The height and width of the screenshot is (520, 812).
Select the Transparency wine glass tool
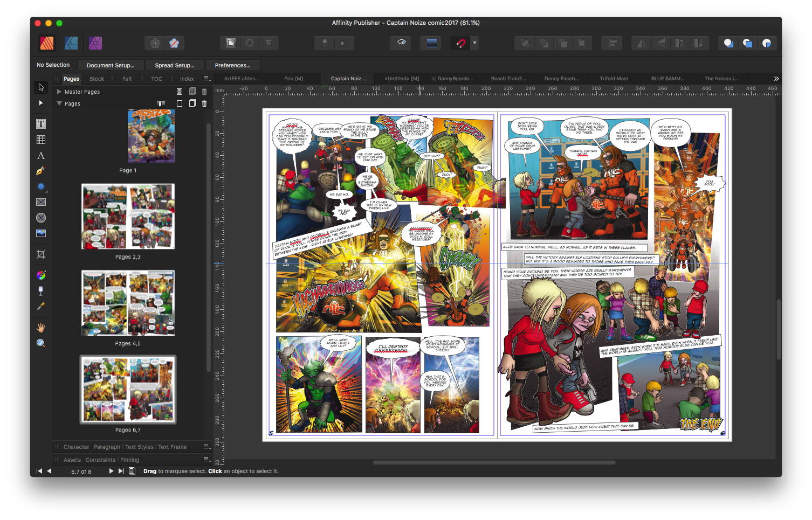coord(41,291)
